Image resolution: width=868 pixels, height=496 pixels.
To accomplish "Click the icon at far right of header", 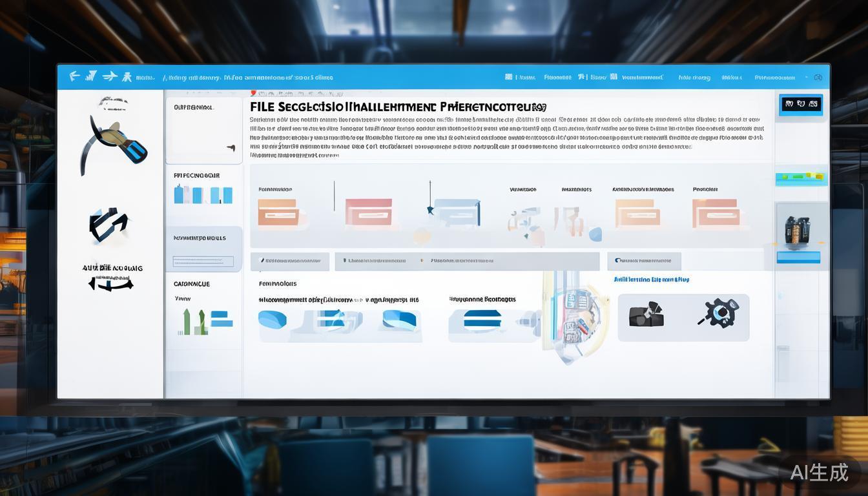I will (818, 77).
